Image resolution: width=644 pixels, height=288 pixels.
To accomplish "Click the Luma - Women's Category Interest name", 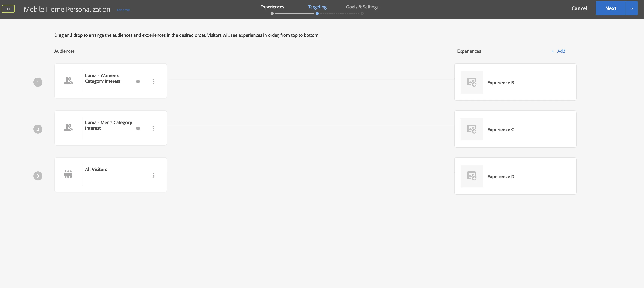I will pyautogui.click(x=102, y=78).
